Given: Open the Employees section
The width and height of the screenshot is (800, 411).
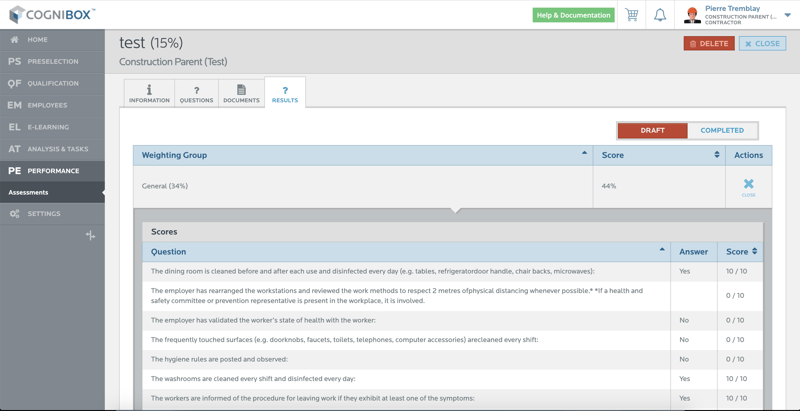Looking at the screenshot, I should pos(52,106).
